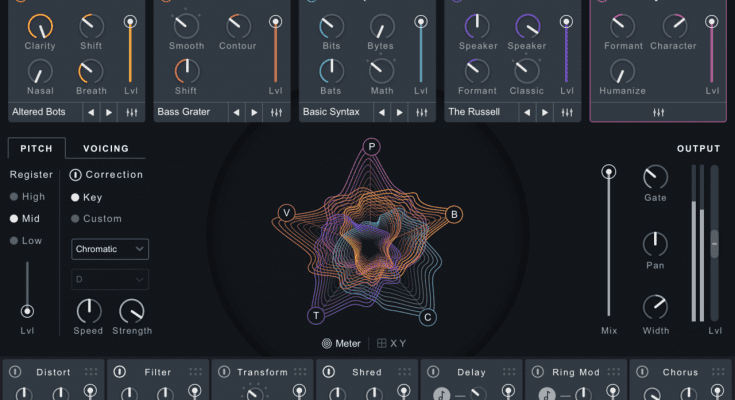Toggle the Pitch Correction power button
The image size is (735, 400).
point(76,175)
